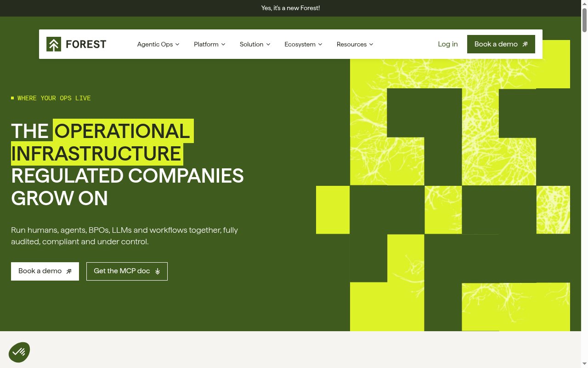Expand the Solution chevron
Viewport: 588px width, 368px height.
point(268,45)
